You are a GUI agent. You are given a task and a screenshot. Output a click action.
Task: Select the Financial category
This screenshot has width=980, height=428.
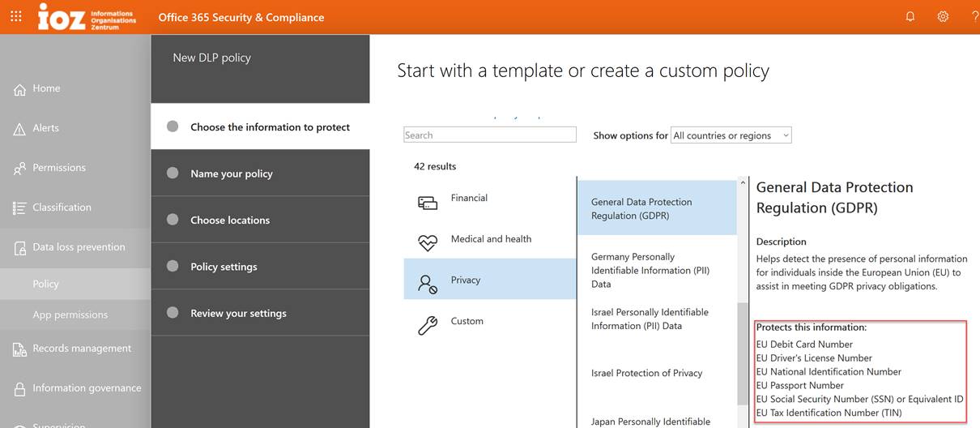[x=490, y=198]
